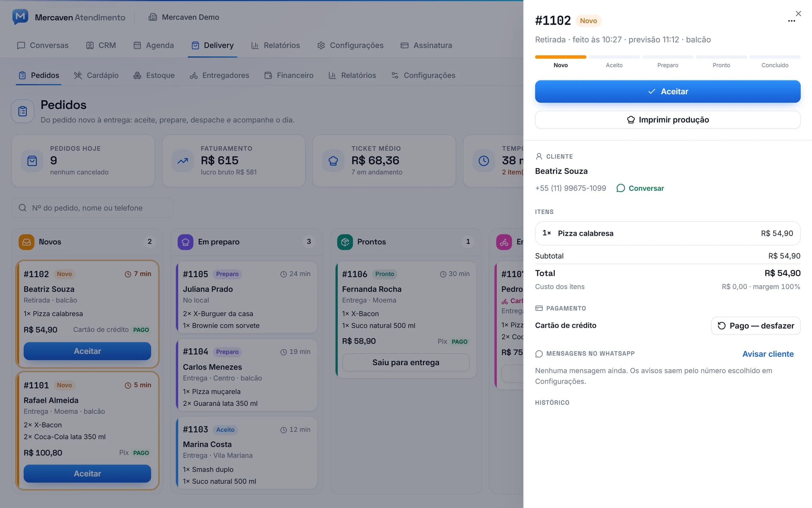Go to the Cardápio sub-tab
The width and height of the screenshot is (812, 508).
[96, 75]
